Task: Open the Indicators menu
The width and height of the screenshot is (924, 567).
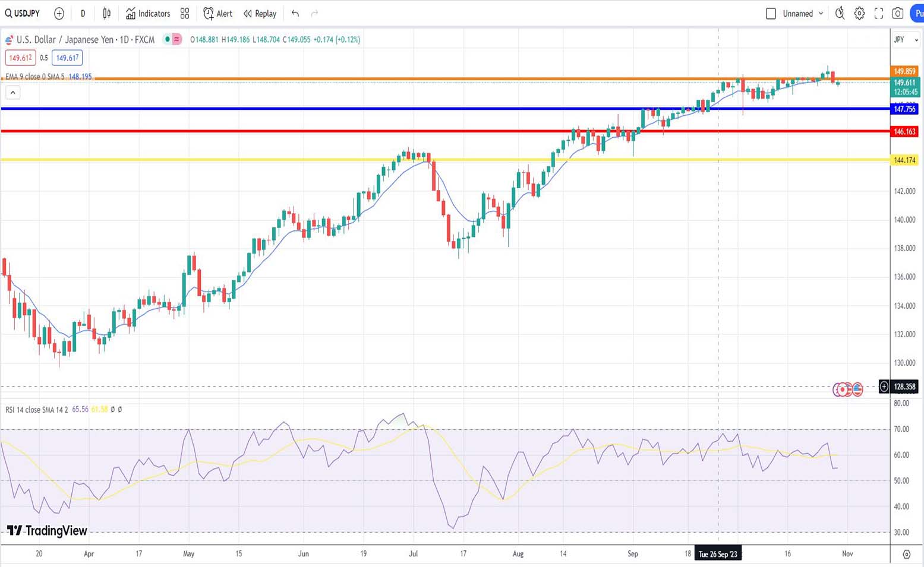Action: point(148,14)
